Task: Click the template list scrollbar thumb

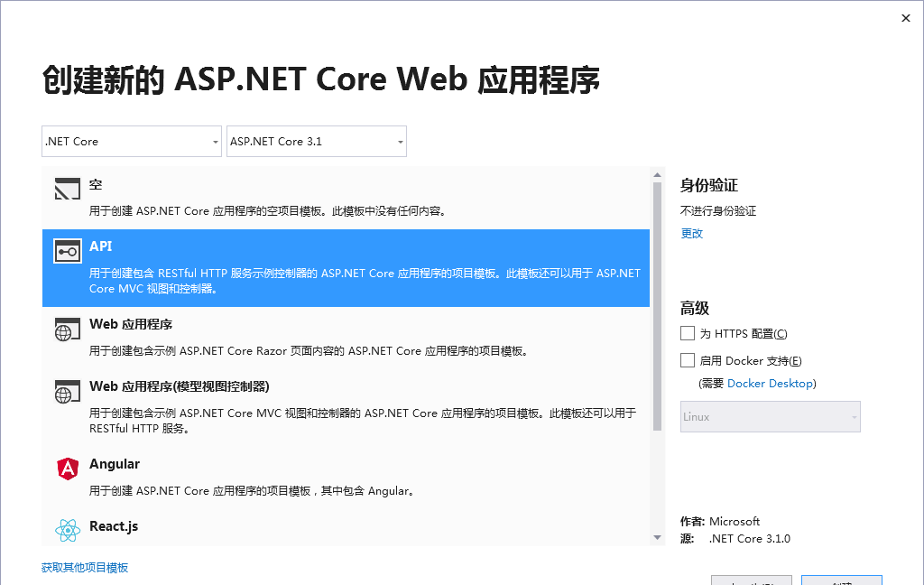Action: (657, 307)
